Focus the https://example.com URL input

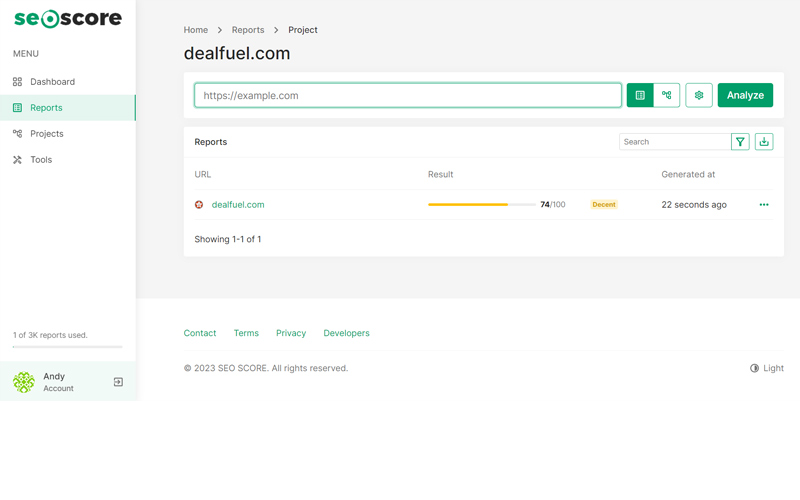click(408, 95)
